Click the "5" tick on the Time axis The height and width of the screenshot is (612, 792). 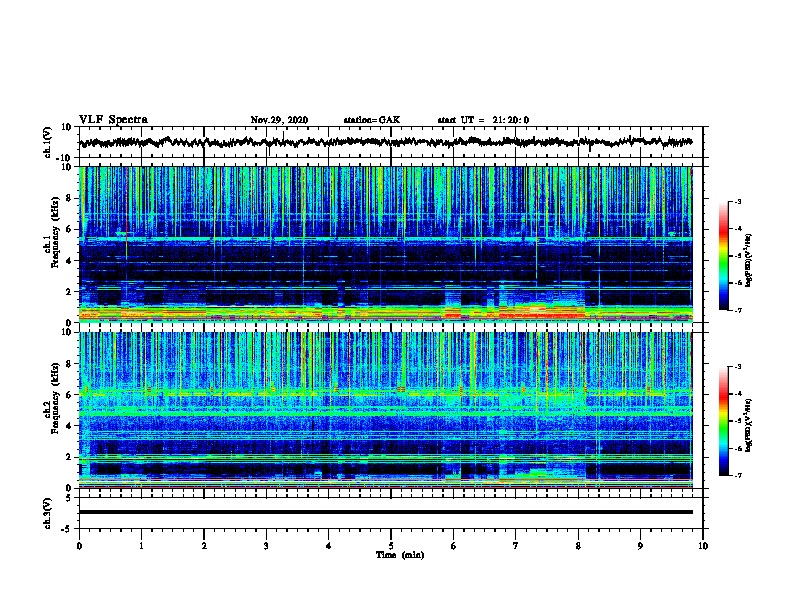pos(391,546)
